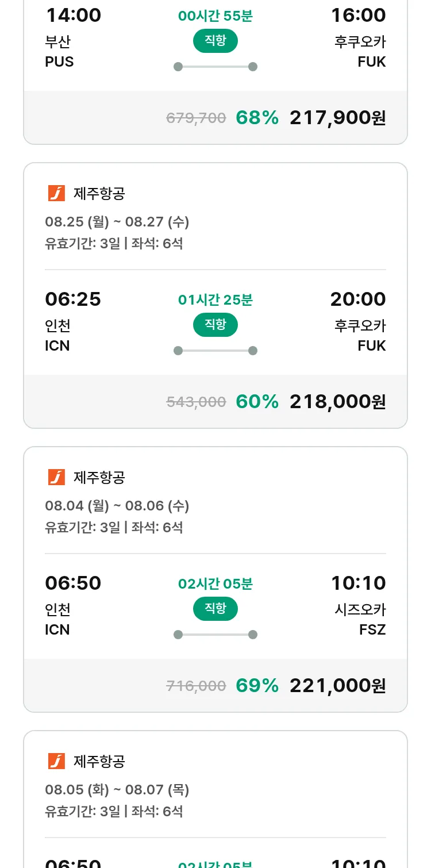
Task: Click the PUS departure airport code
Action: point(59,62)
